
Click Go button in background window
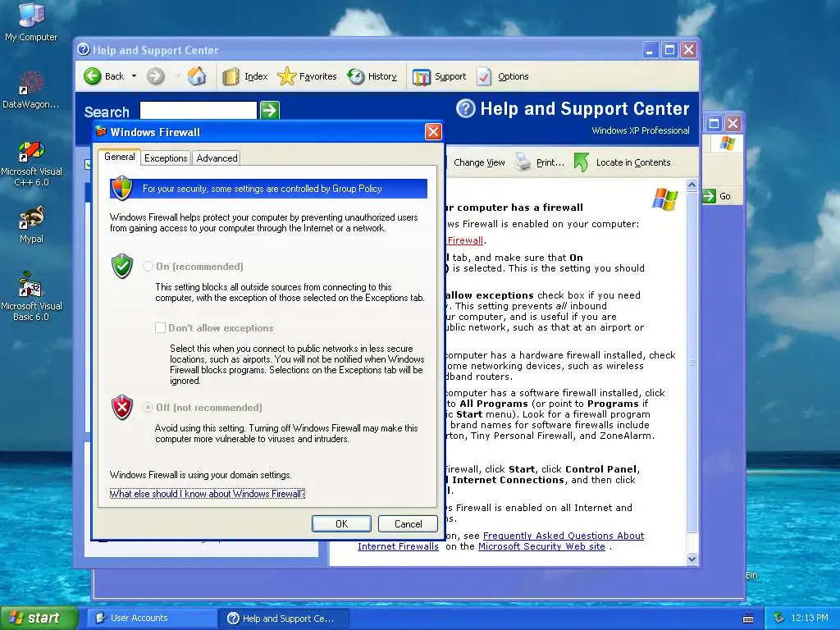click(717, 196)
